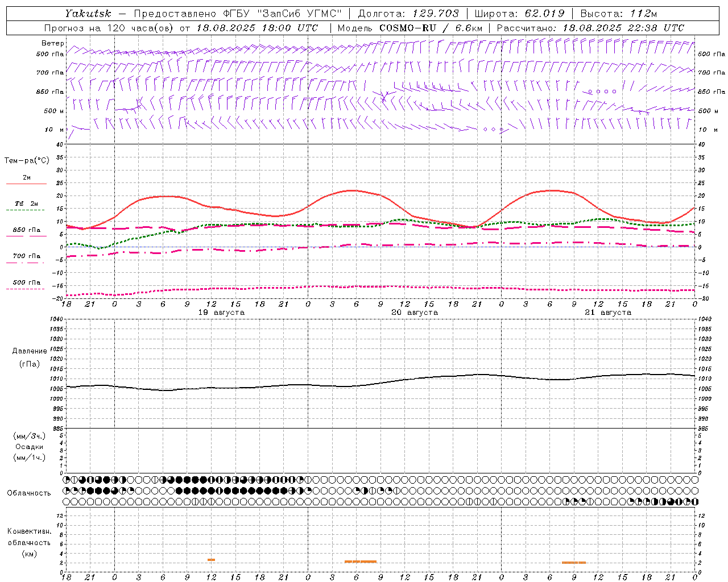Click the '(мм/3ч.)' precipitation unit label

tap(30, 436)
